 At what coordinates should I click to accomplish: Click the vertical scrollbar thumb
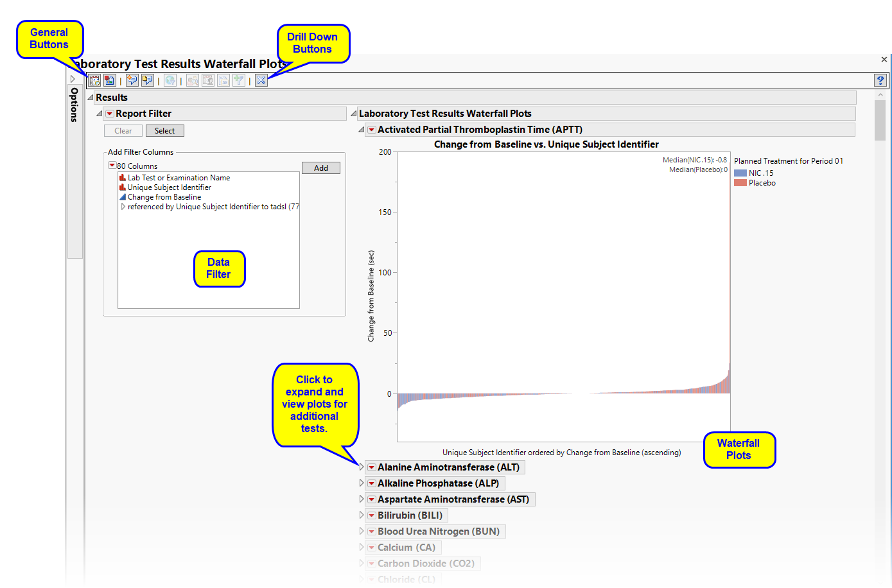[x=880, y=120]
